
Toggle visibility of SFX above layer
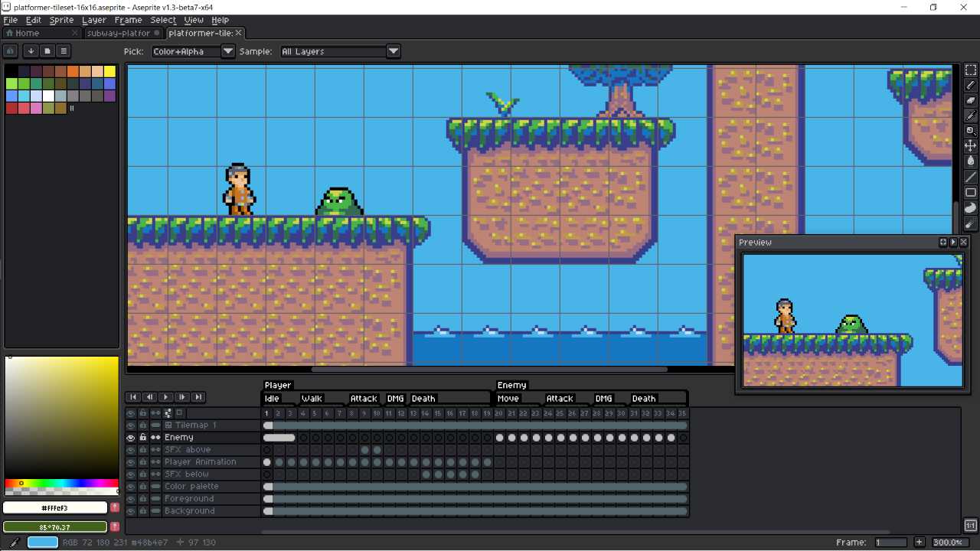point(131,450)
